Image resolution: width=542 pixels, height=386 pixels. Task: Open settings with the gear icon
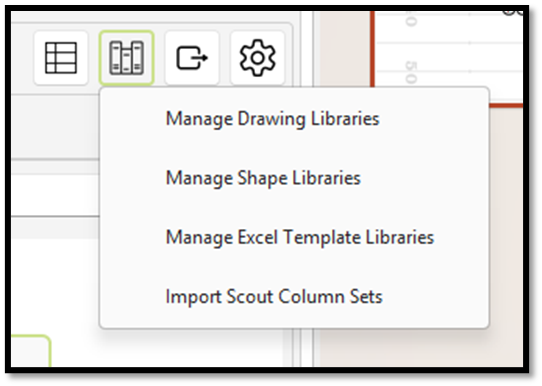point(258,58)
